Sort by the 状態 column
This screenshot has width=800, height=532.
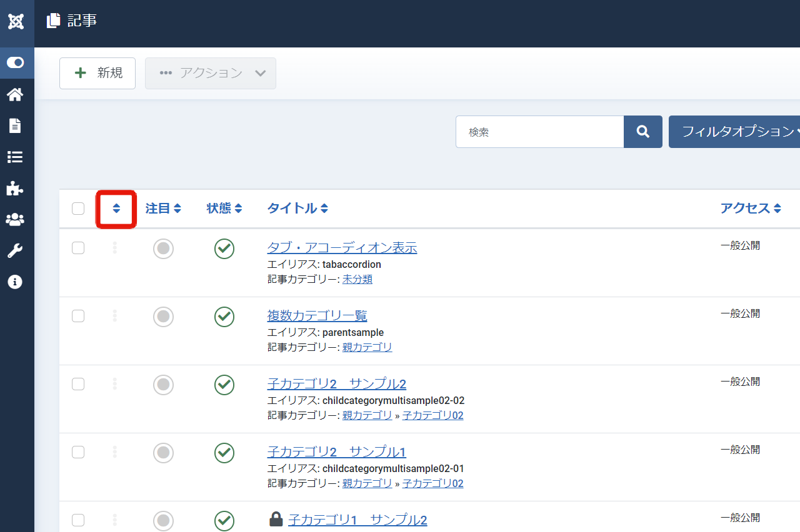point(224,209)
